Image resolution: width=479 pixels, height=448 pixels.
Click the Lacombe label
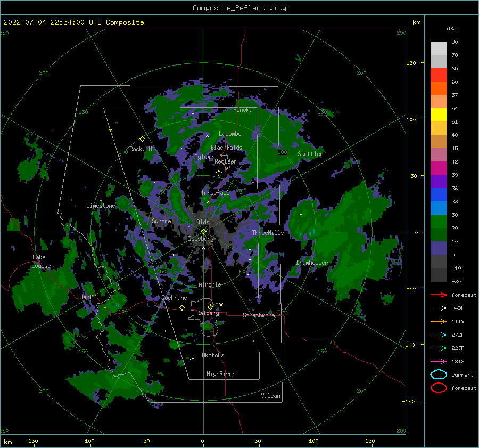coord(230,134)
